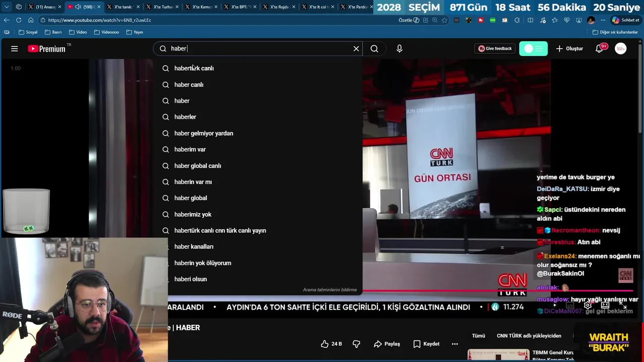
Task: Switch to the "X'te Rojda" tab
Action: tap(279, 7)
